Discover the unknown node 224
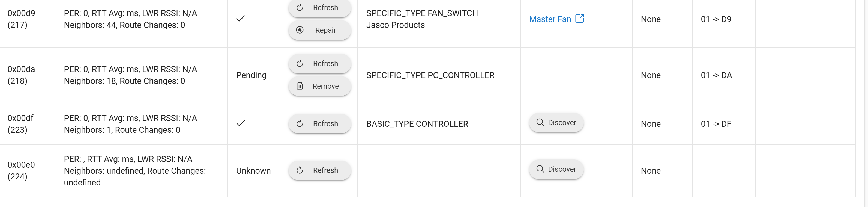The width and height of the screenshot is (868, 207). click(x=556, y=169)
